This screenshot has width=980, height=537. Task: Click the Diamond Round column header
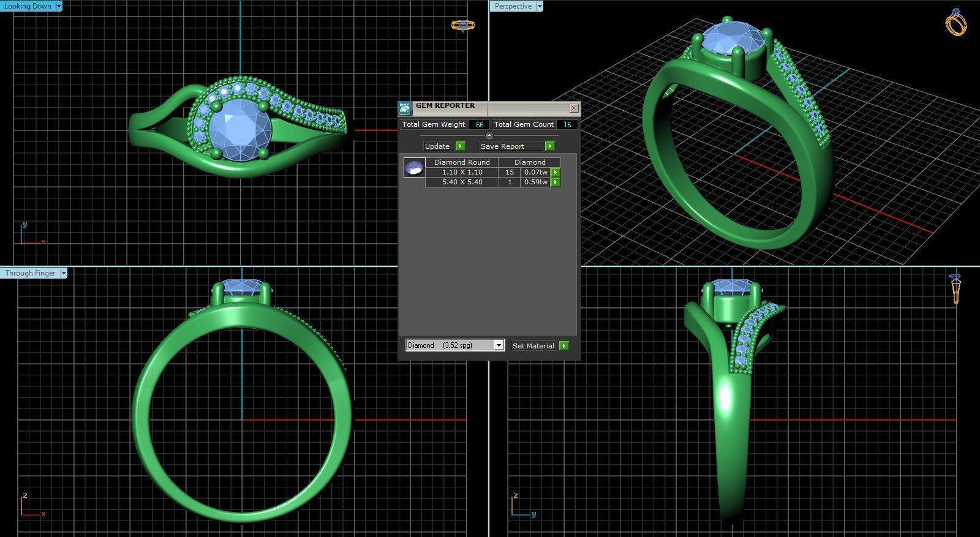462,162
